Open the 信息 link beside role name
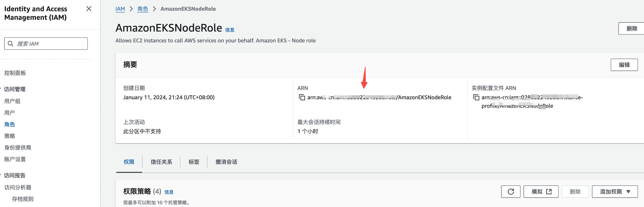Image resolution: width=644 pixels, height=207 pixels. [229, 30]
